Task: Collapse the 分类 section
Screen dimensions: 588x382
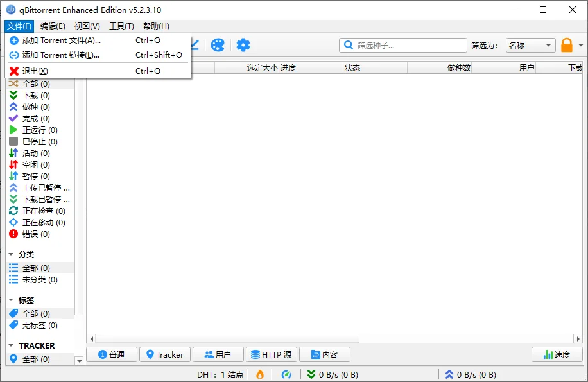Action: pyautogui.click(x=11, y=254)
